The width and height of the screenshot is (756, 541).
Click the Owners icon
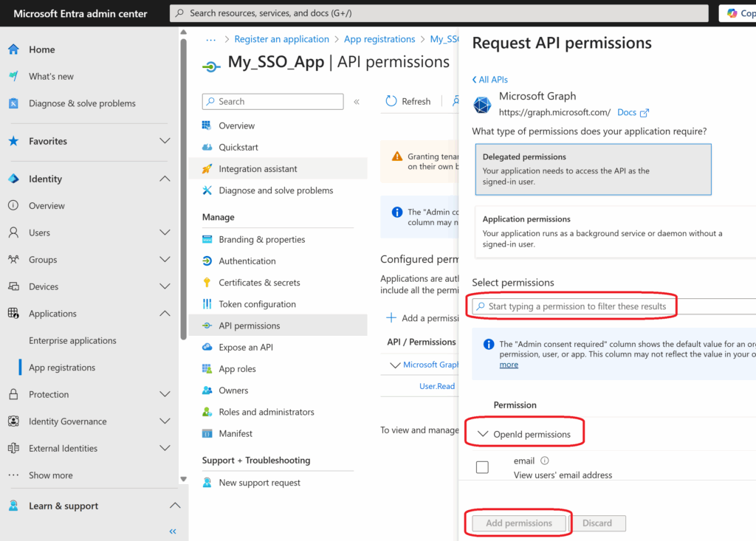(x=207, y=390)
